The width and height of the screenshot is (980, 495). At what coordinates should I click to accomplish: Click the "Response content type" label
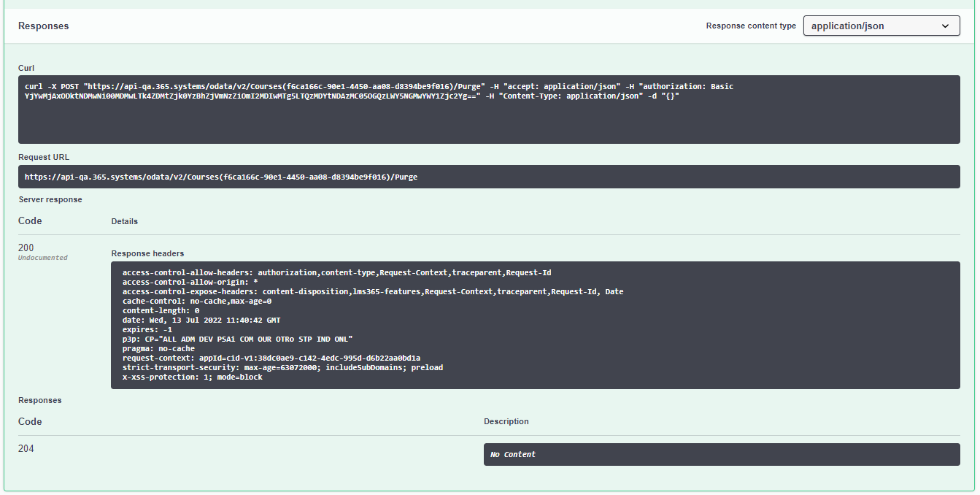click(751, 26)
